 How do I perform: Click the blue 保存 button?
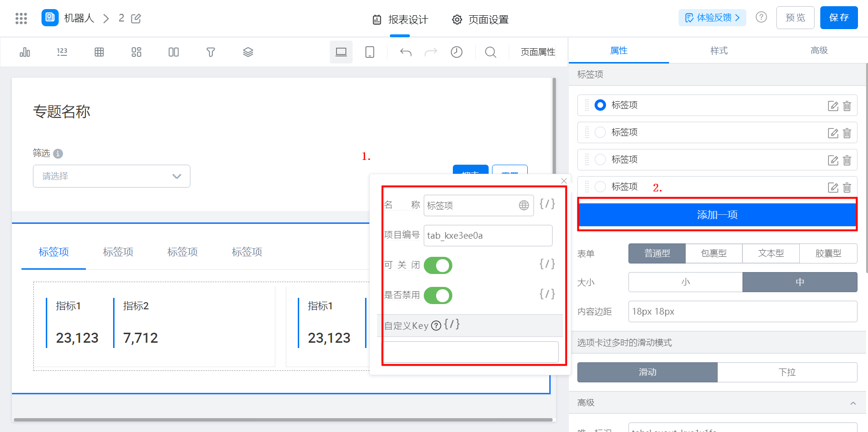[838, 18]
